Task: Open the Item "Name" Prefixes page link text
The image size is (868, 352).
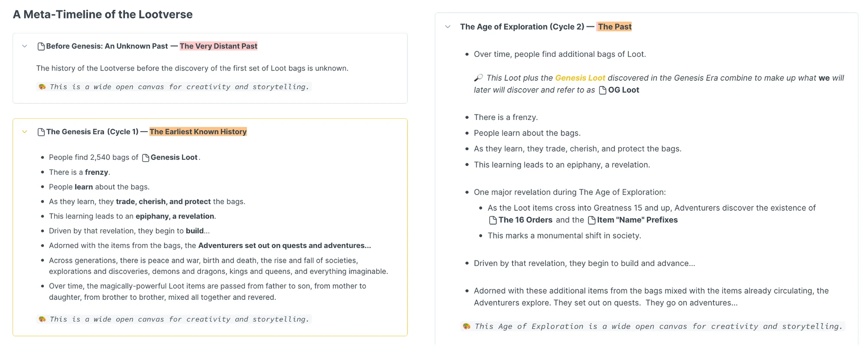Action: coord(637,220)
